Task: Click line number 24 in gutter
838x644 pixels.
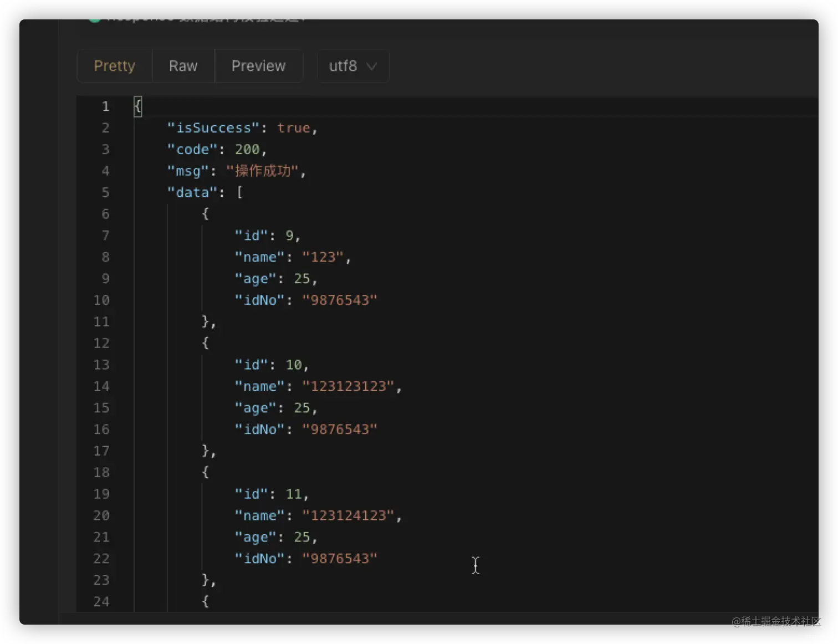Action: 101,601
